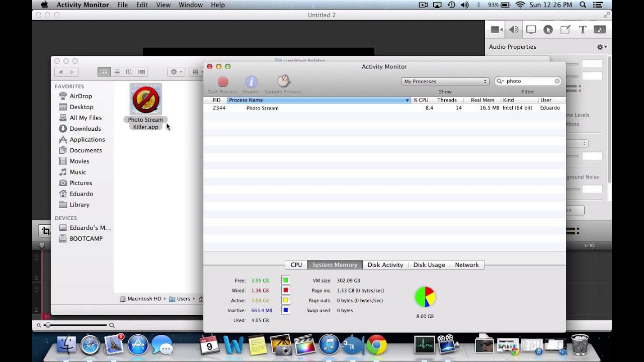
Task: Click Wi-Fi status icon in menu bar
Action: pos(520,5)
